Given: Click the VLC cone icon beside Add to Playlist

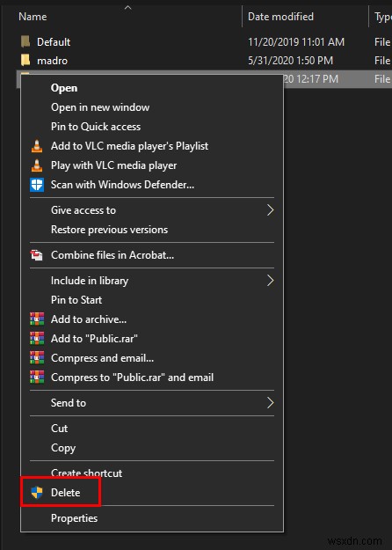Looking at the screenshot, I should click(x=37, y=146).
